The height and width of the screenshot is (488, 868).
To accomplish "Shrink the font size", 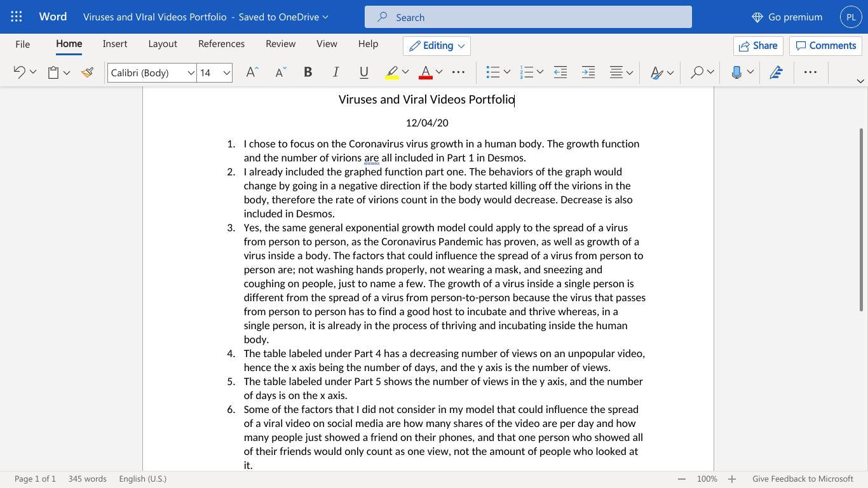I will (x=280, y=72).
